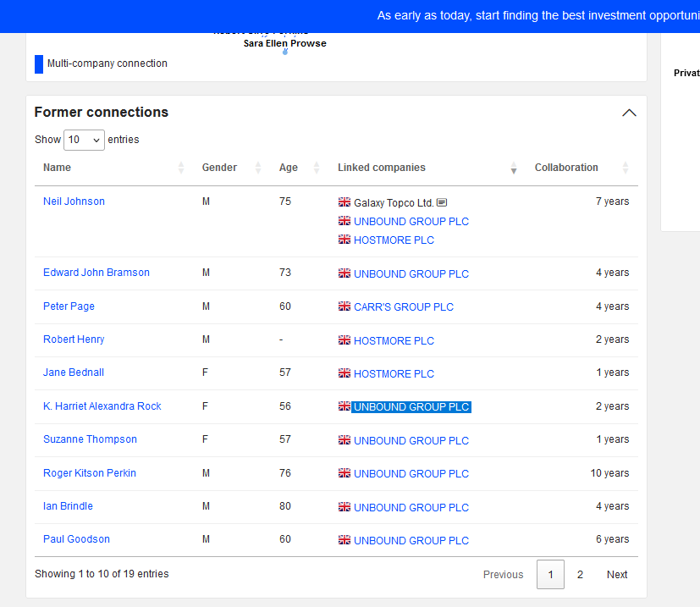Screen dimensions: 700x607
Task: Open Robert Henry's profile
Action: pyautogui.click(x=74, y=339)
